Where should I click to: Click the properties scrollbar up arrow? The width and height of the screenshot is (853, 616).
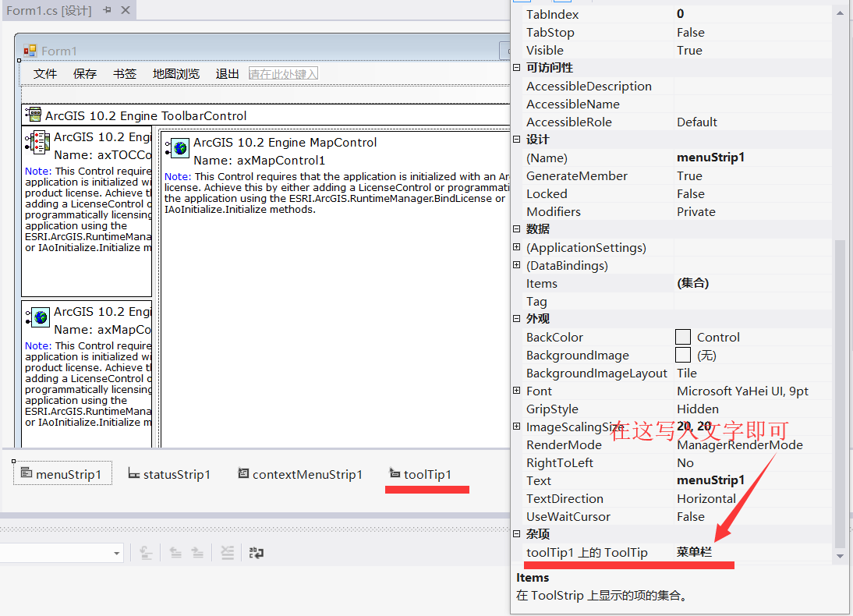tap(840, 12)
